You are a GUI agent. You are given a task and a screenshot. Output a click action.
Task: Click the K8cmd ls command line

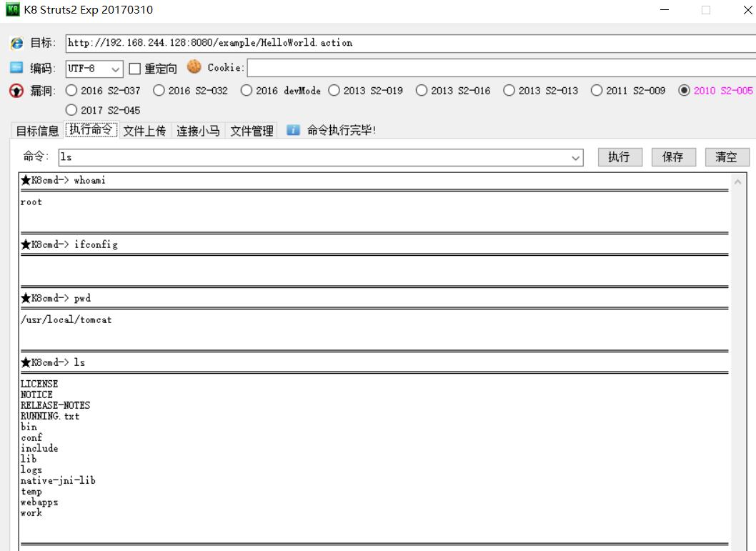[x=53, y=362]
